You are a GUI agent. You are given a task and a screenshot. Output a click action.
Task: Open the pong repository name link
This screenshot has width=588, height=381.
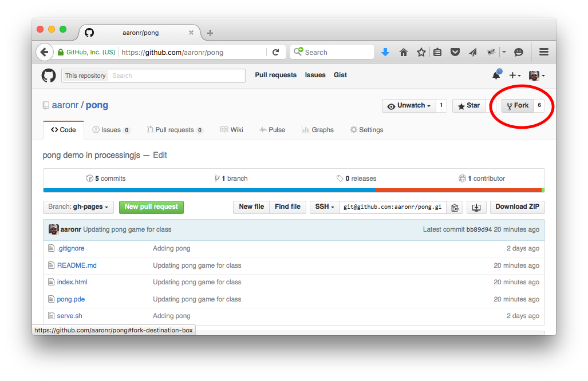(x=97, y=105)
